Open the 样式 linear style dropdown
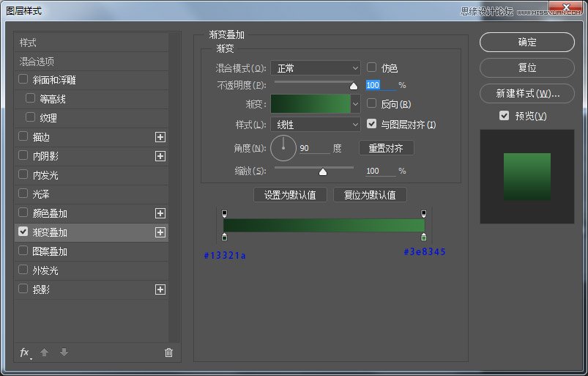 click(316, 125)
